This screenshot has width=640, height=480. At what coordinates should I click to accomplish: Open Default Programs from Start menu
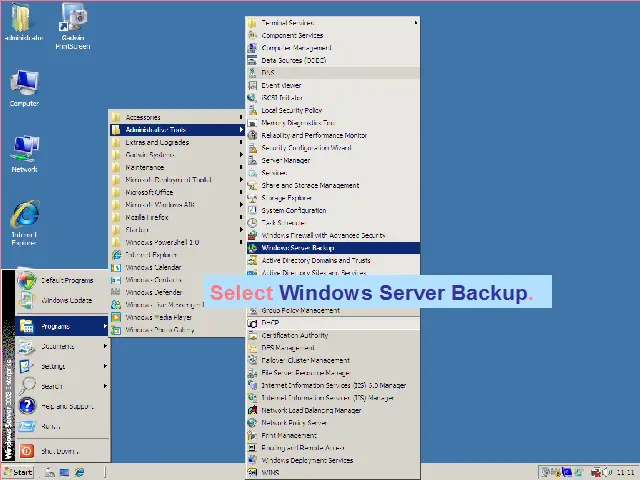63,280
